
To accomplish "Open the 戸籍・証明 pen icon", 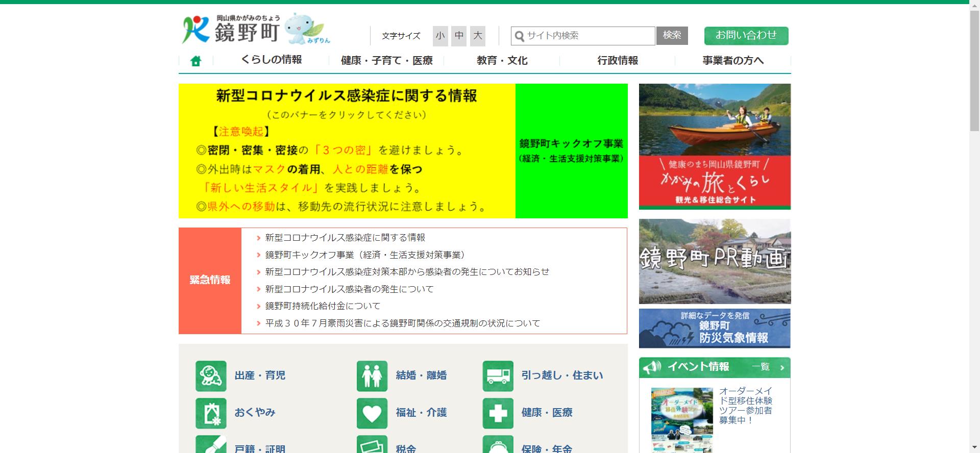I will coord(211,444).
